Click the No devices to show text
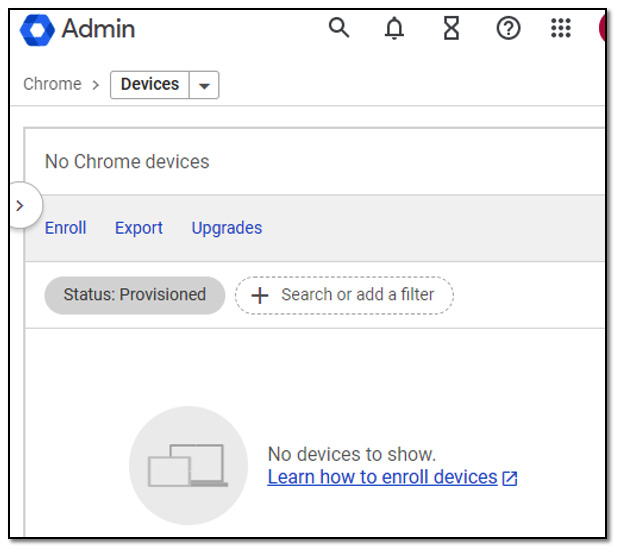The height and width of the screenshot is (555, 620). [x=352, y=454]
